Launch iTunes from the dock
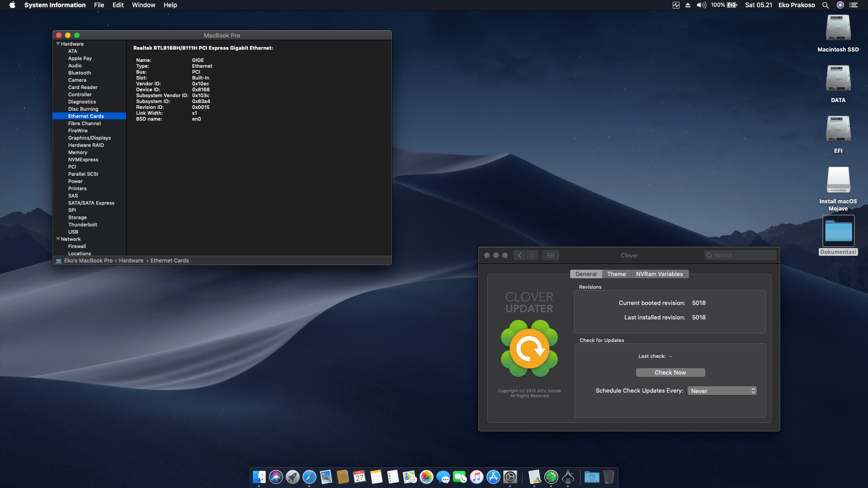 coord(476,477)
